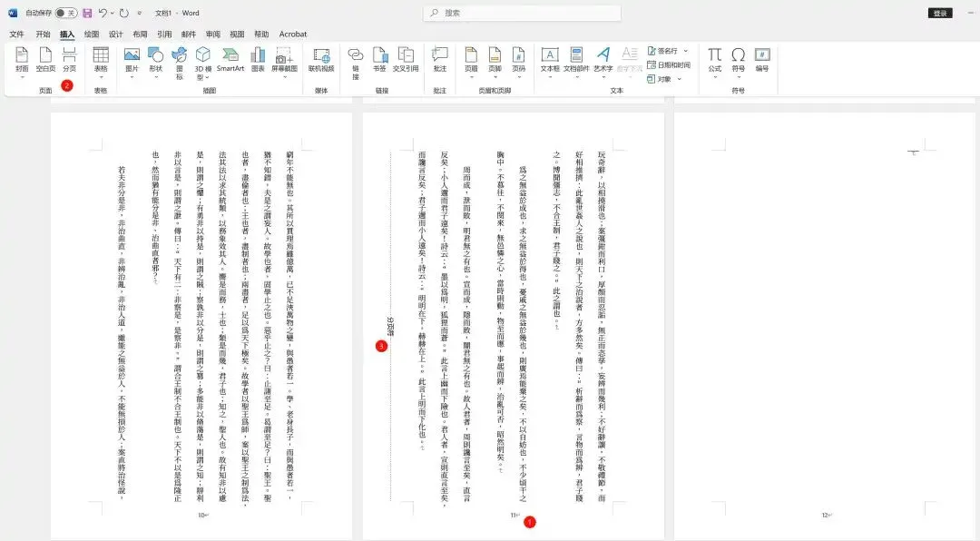Add a bookmark (书签)
Viewport: 980px width, 541px height.
379,59
